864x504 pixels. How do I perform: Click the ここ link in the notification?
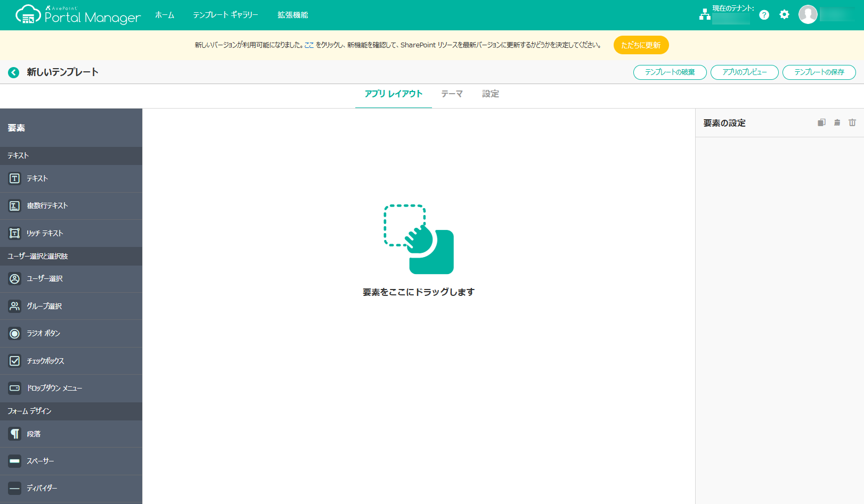coord(309,45)
